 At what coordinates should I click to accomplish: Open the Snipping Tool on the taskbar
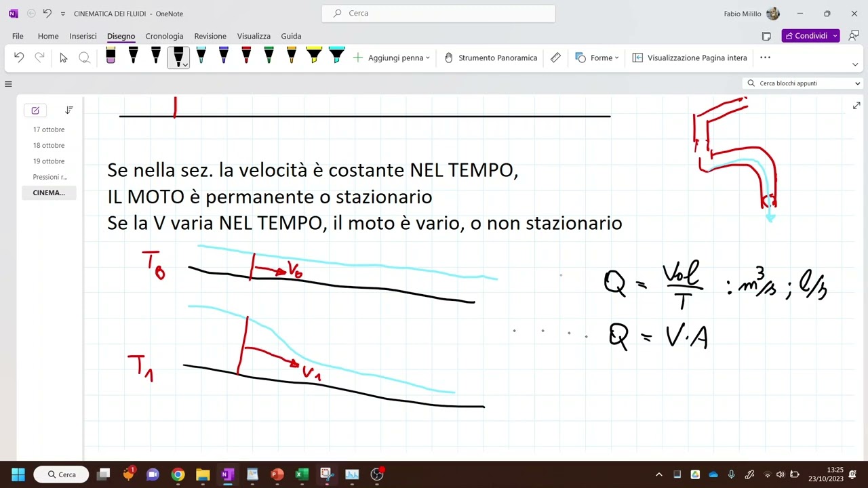[x=326, y=474]
